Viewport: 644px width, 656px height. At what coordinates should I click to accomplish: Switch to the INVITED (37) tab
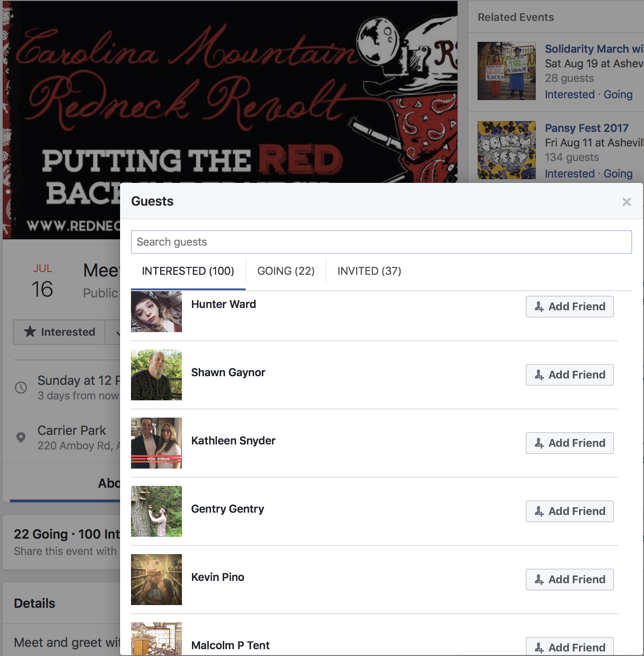(x=369, y=271)
